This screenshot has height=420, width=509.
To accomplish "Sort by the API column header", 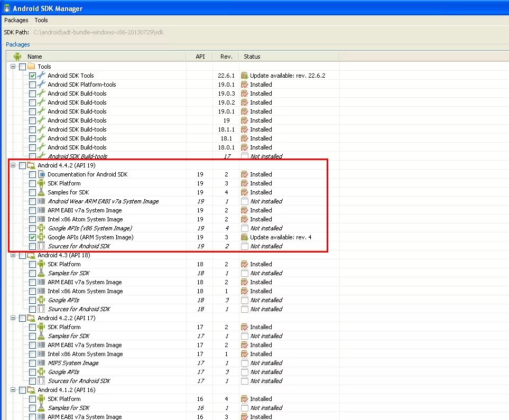I will click(200, 57).
